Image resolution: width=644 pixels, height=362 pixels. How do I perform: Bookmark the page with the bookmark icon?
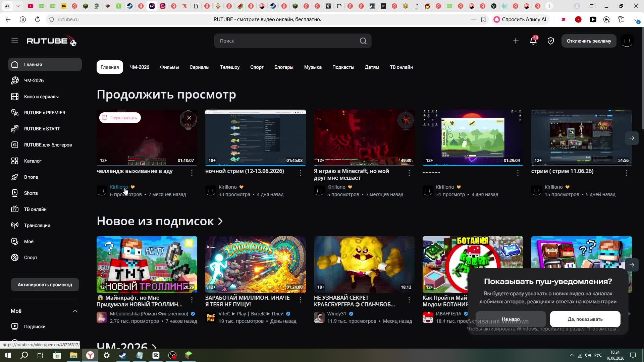pyautogui.click(x=483, y=19)
